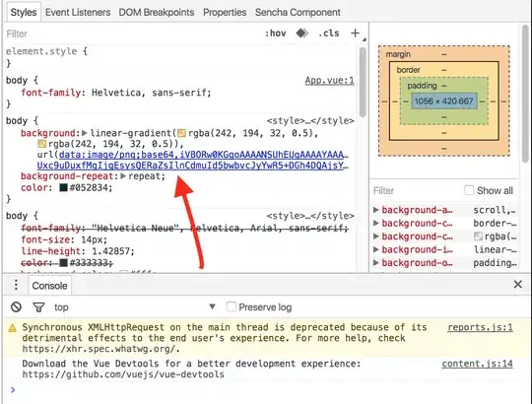532x404 pixels.
Task: Click second rgba(242, 194, 32, 0.5) swatch
Action: [42, 144]
